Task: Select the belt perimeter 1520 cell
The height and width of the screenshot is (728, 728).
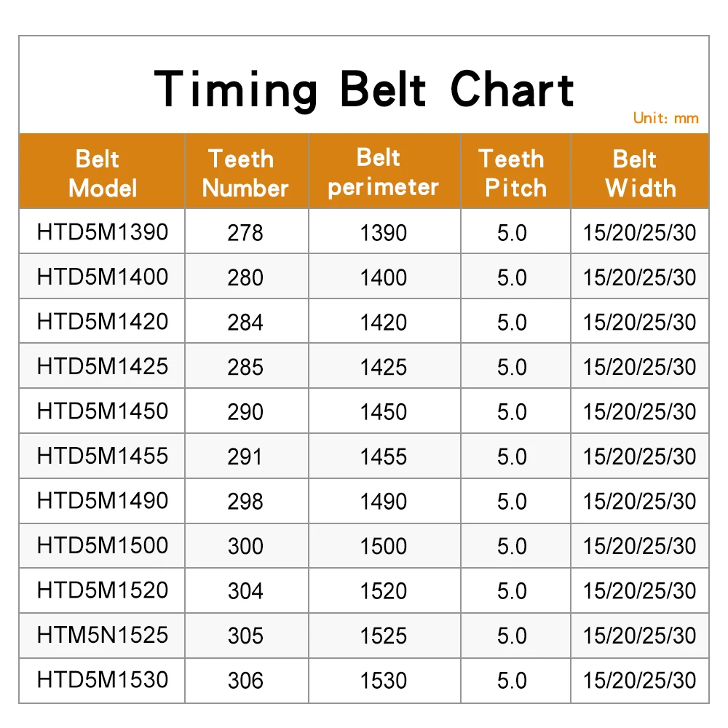Action: [383, 591]
